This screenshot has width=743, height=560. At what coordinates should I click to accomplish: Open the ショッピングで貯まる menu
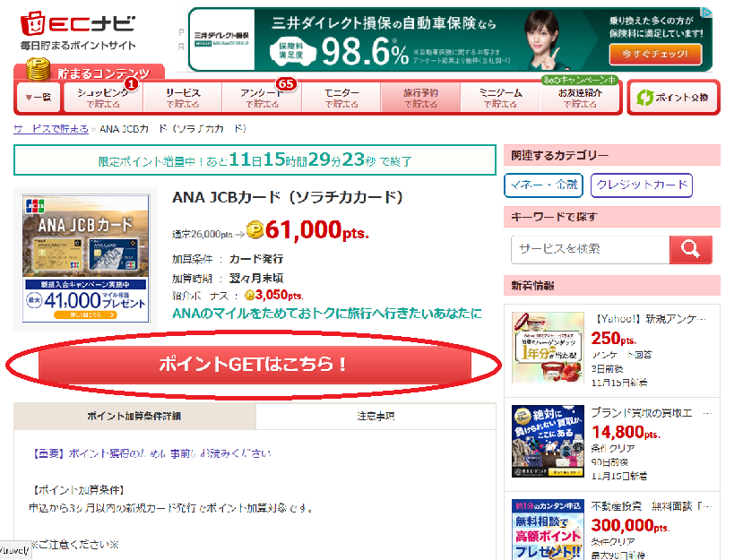click(x=103, y=98)
